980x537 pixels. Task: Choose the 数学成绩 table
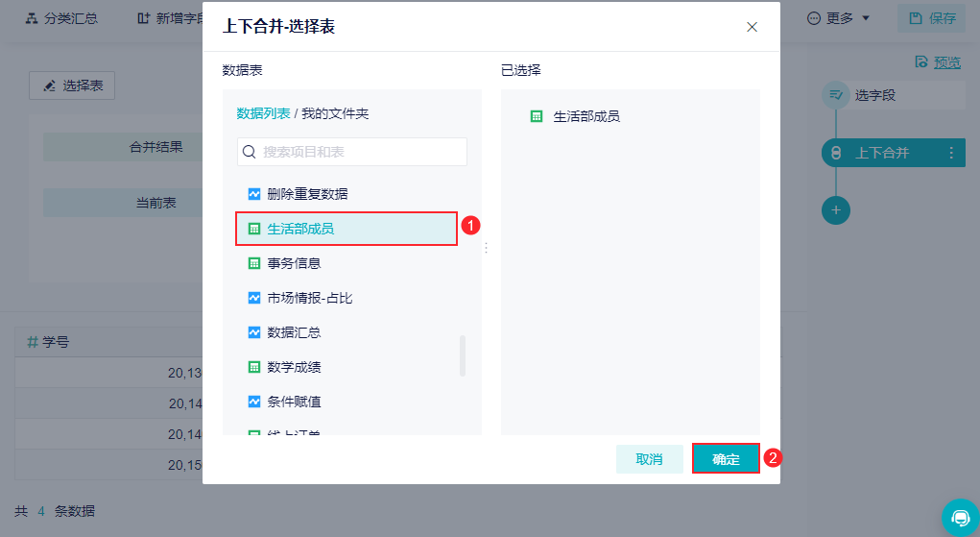294,367
